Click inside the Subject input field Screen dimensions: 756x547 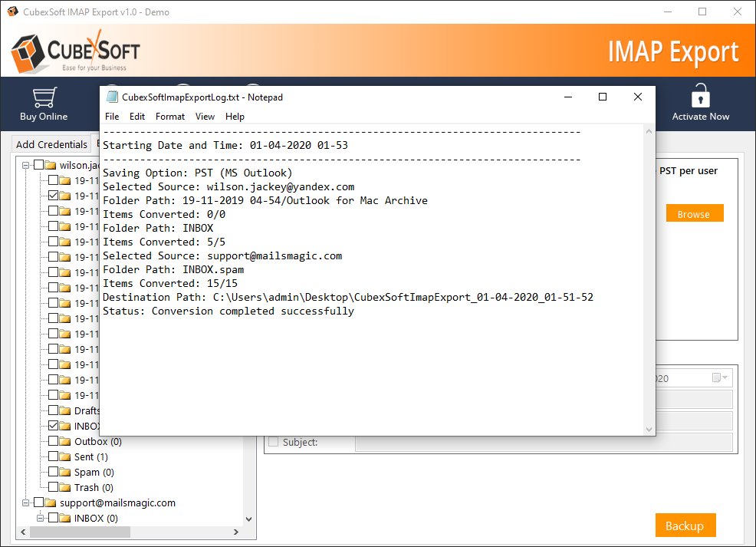544,442
